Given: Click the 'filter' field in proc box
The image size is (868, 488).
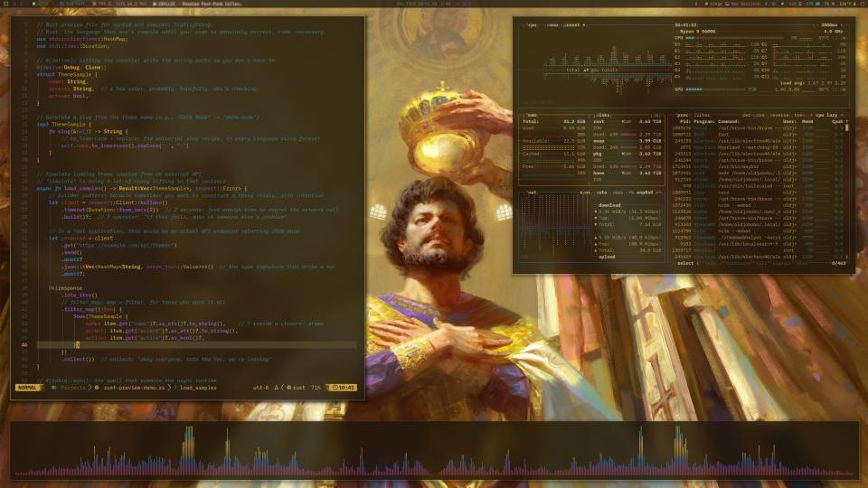Looking at the screenshot, I should tap(702, 115).
